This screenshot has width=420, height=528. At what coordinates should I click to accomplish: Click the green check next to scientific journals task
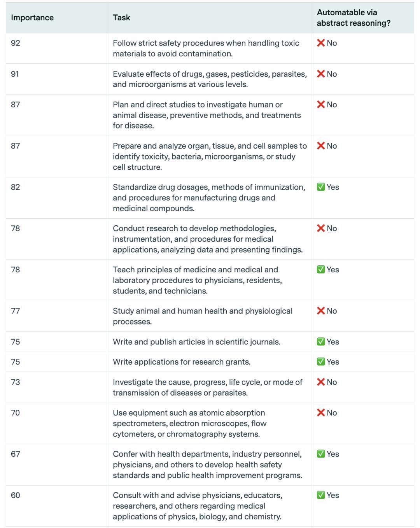321,342
